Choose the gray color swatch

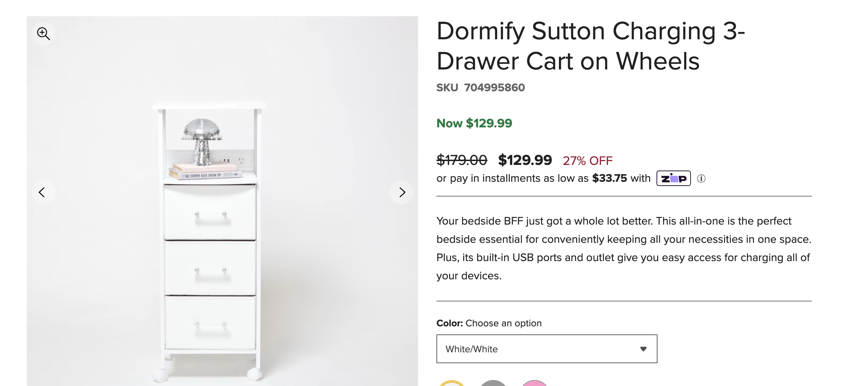[493, 383]
